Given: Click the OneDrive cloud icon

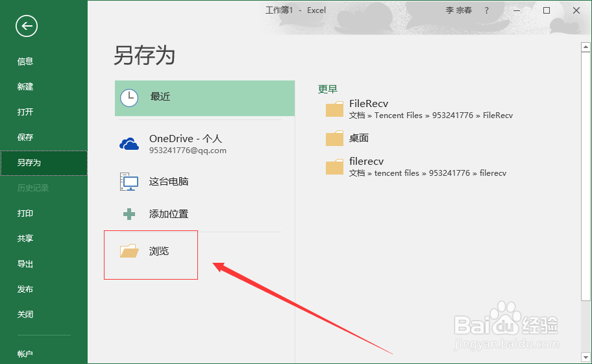Looking at the screenshot, I should pyautogui.click(x=129, y=143).
